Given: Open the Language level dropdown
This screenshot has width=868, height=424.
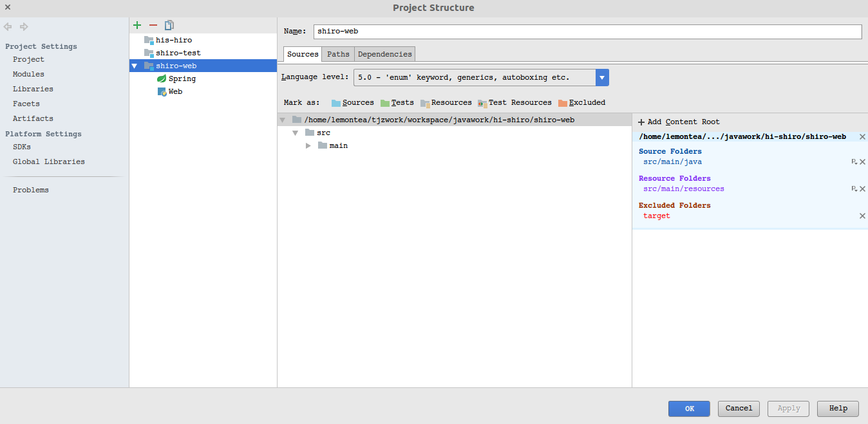Looking at the screenshot, I should [x=602, y=78].
